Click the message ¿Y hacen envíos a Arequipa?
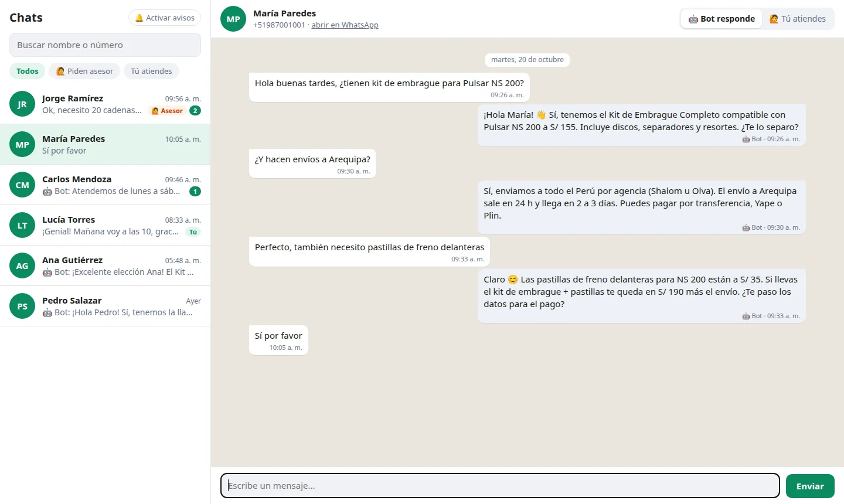Viewport: 844px width, 504px height. [312, 164]
